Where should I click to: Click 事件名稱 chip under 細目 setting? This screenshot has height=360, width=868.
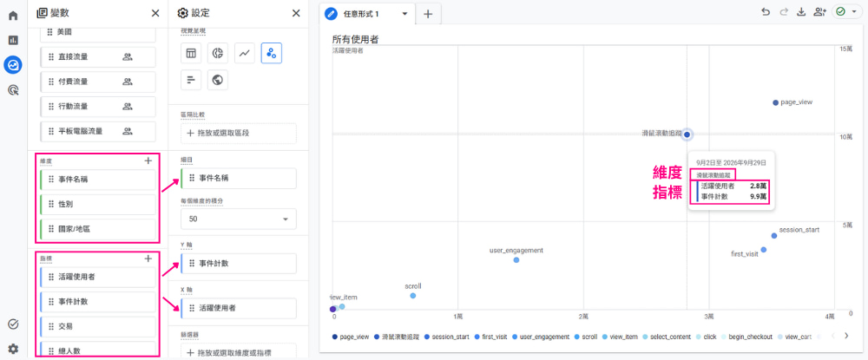238,178
